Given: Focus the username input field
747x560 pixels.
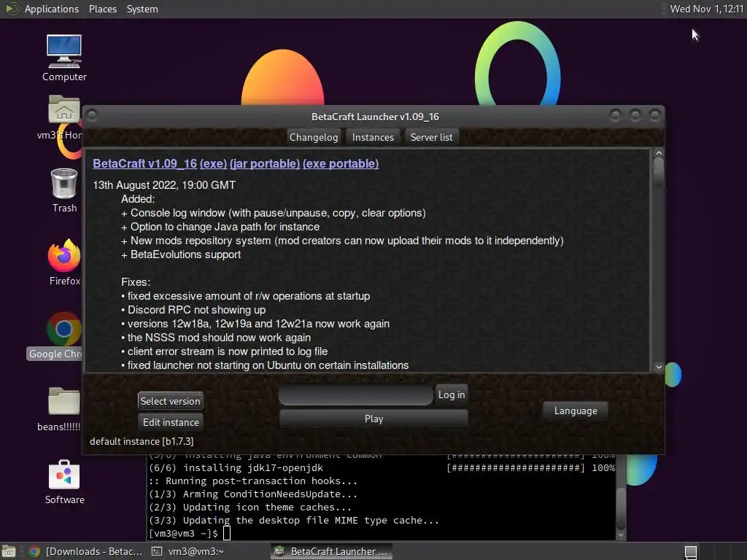Looking at the screenshot, I should tap(356, 395).
